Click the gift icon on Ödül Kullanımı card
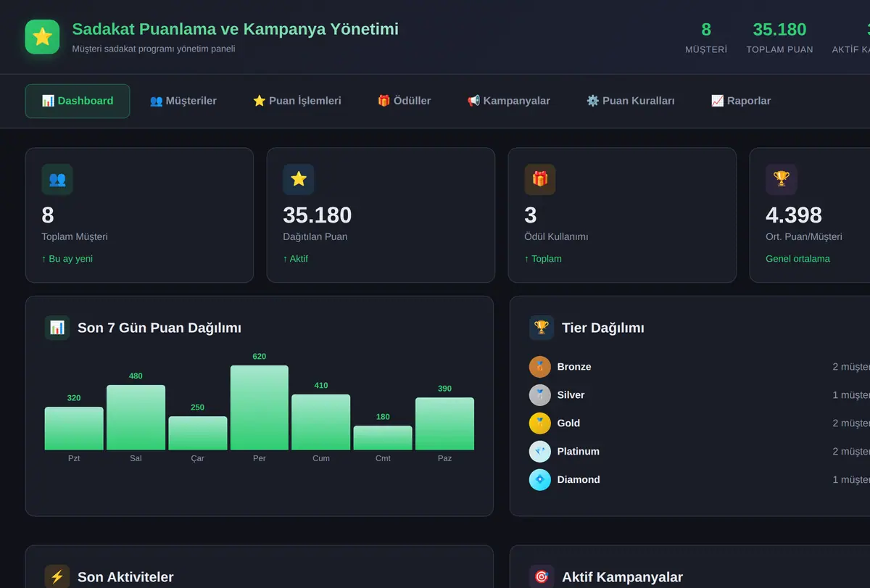Viewport: 870px width, 588px height. pyautogui.click(x=540, y=179)
